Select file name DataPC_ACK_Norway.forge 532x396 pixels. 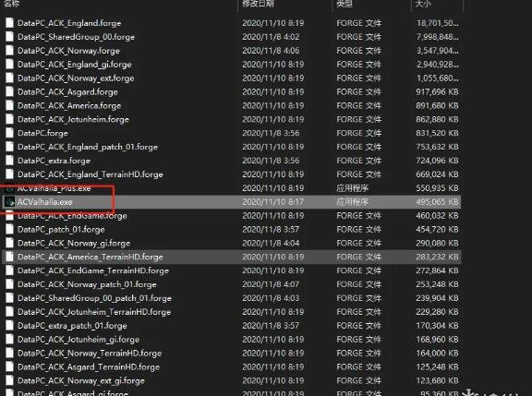(68, 51)
